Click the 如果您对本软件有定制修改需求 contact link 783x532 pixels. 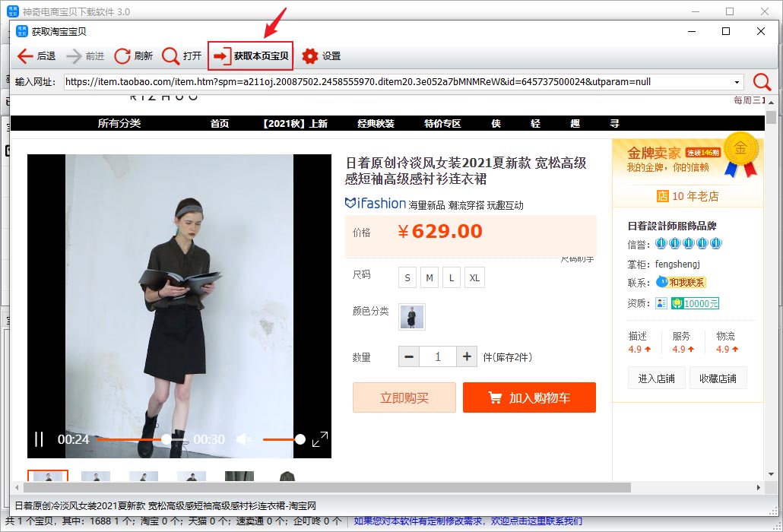(x=468, y=521)
